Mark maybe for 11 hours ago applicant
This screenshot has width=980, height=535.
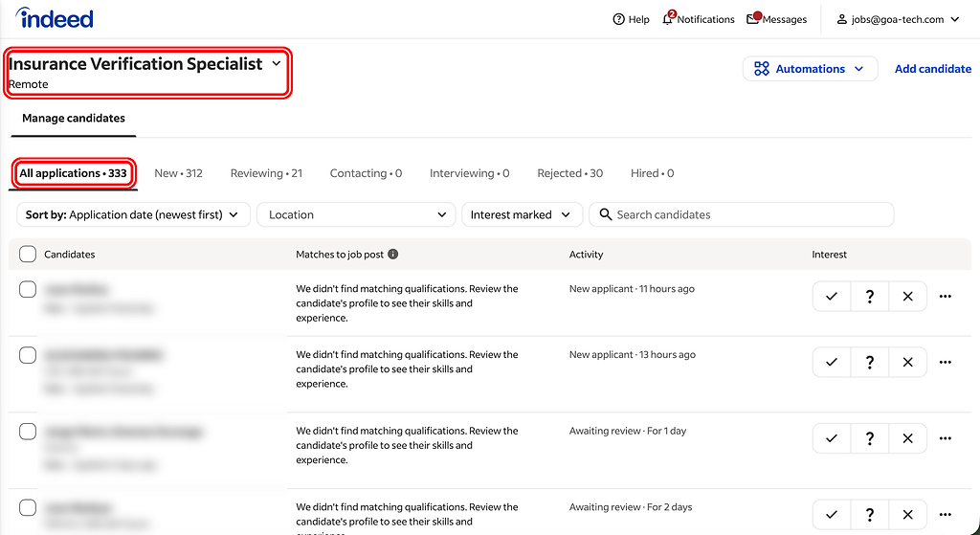click(869, 297)
